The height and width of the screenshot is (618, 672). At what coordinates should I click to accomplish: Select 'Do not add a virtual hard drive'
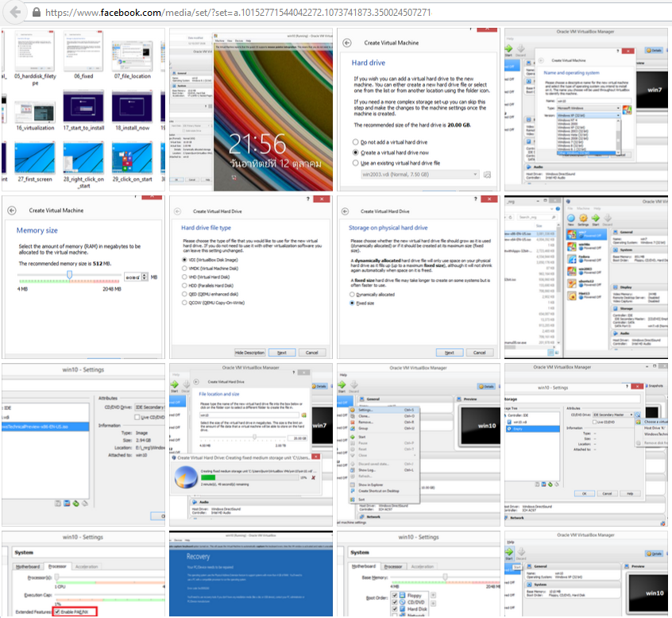coord(390,142)
